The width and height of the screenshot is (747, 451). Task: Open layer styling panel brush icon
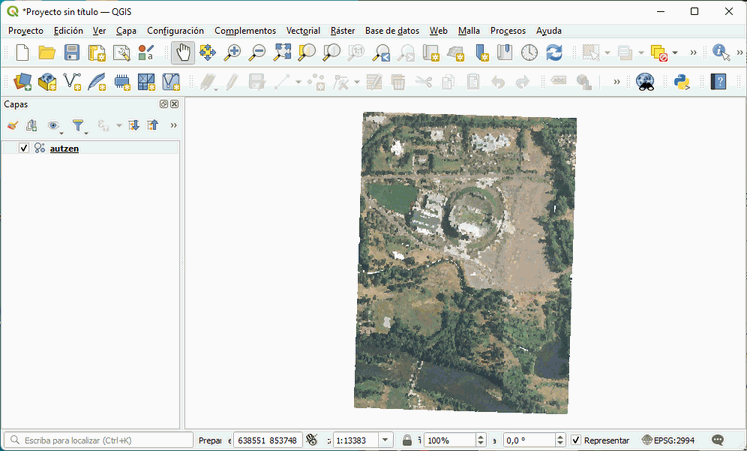pos(12,125)
